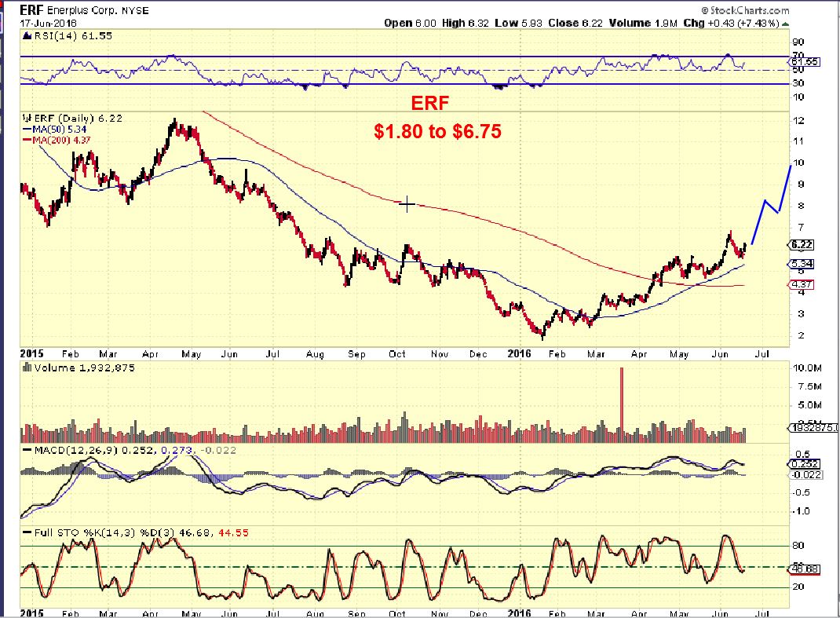
Task: Click '2015' on the price chart date axis
Action: point(31,353)
